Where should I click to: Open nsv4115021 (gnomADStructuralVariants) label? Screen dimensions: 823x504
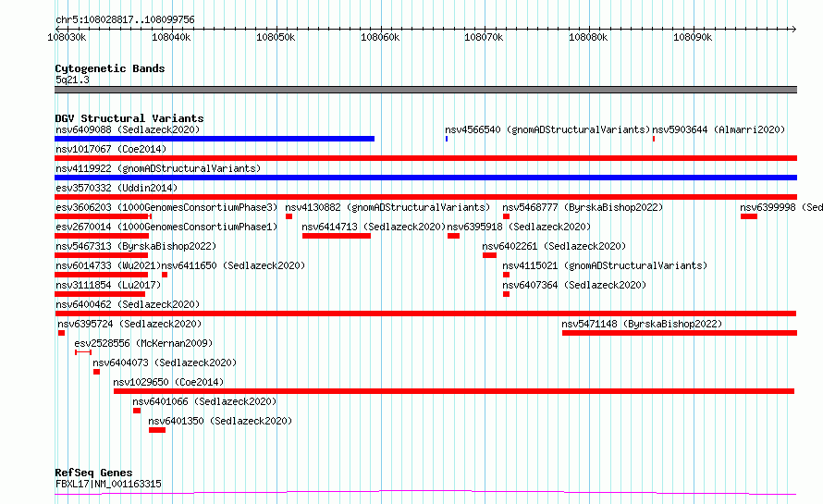click(605, 265)
